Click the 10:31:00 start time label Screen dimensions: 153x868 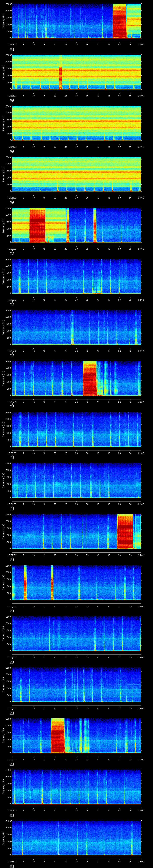[12, 504]
